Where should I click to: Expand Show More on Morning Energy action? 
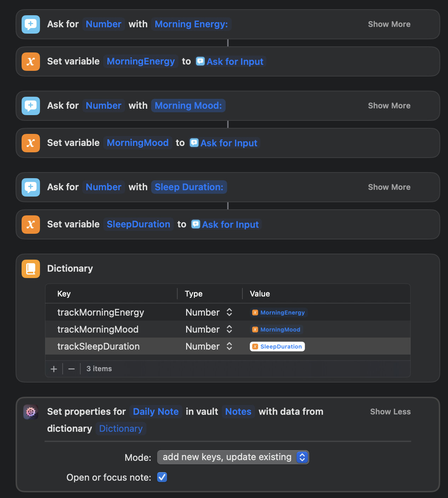point(389,24)
